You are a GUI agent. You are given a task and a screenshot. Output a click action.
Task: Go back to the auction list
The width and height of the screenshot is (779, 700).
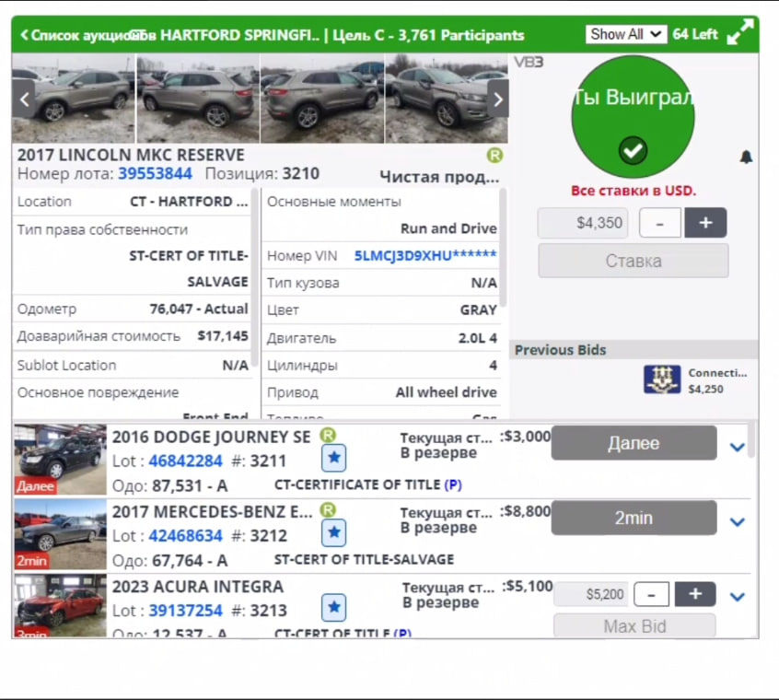(87, 35)
